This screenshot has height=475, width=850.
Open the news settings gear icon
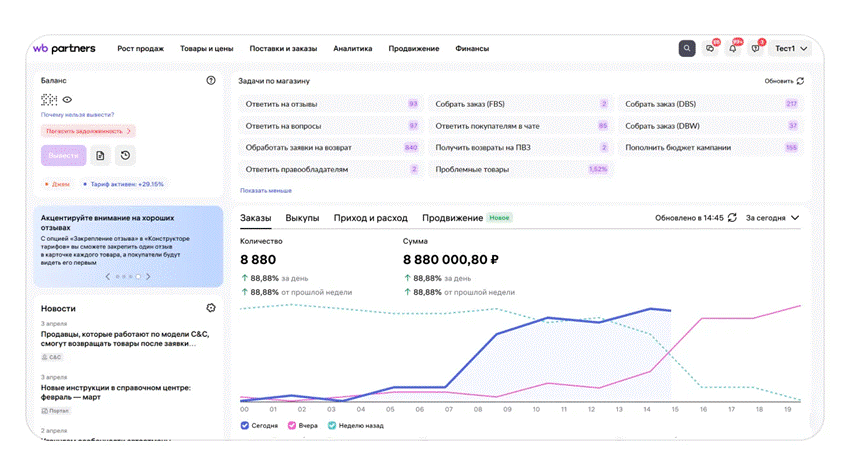point(211,308)
